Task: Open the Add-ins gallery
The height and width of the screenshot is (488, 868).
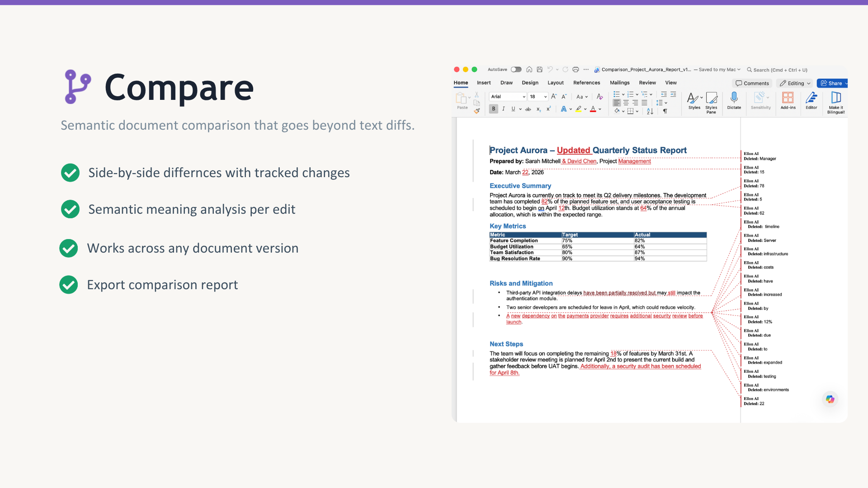Action: coord(788,99)
